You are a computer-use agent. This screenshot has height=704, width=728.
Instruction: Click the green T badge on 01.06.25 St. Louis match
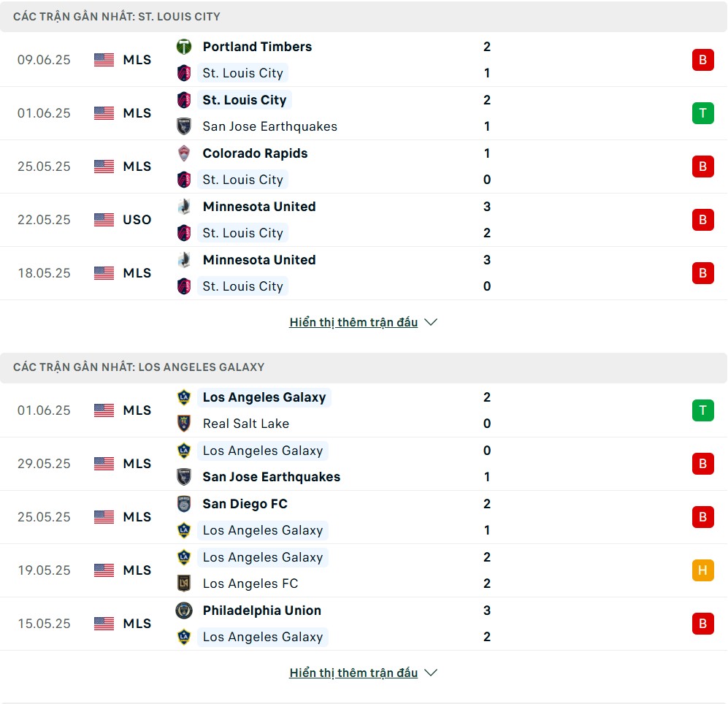tap(702, 113)
